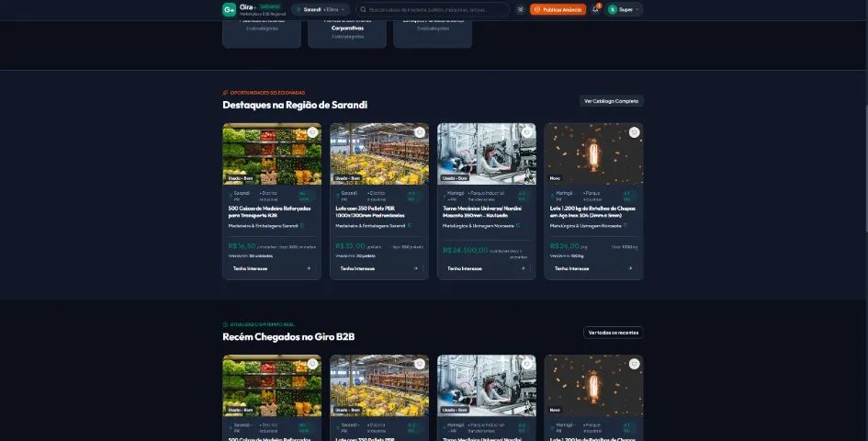Click verified badge beside seller on 350 Pallets card
868x441 pixels.
click(410, 225)
